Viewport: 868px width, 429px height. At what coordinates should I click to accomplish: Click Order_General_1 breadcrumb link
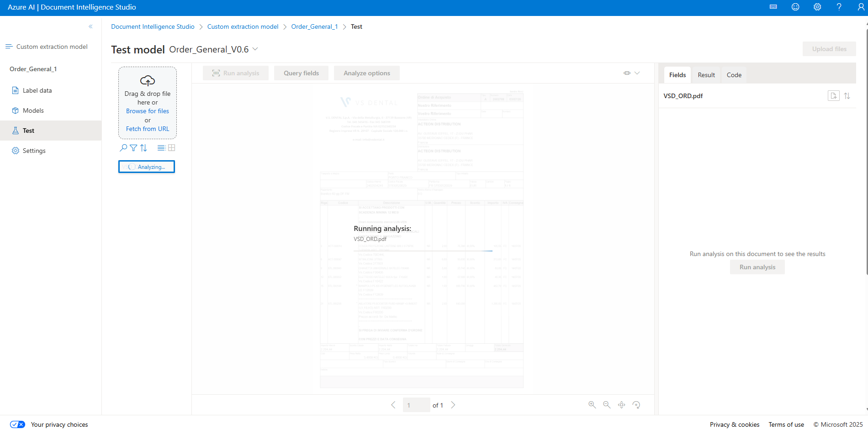(314, 26)
